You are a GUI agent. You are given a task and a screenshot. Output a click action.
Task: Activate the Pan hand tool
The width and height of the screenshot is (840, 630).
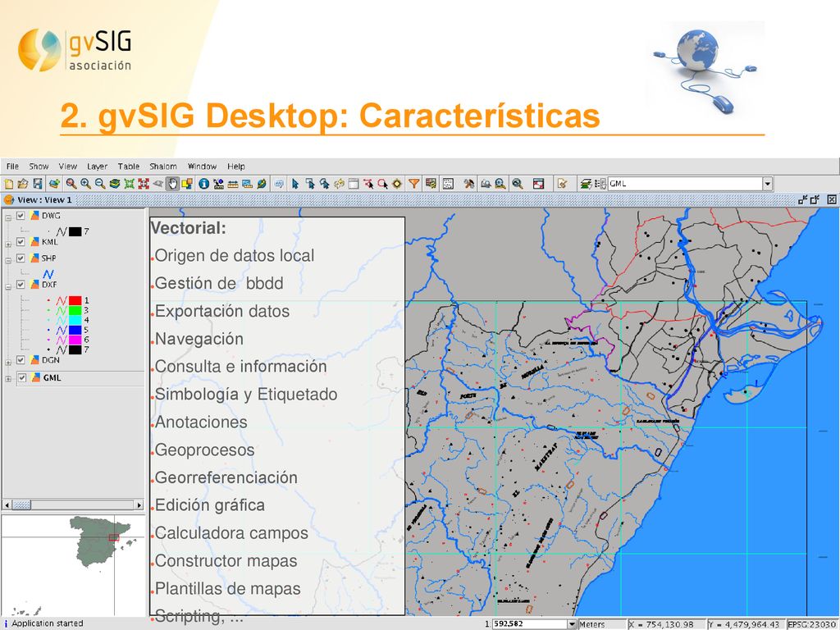click(x=172, y=184)
